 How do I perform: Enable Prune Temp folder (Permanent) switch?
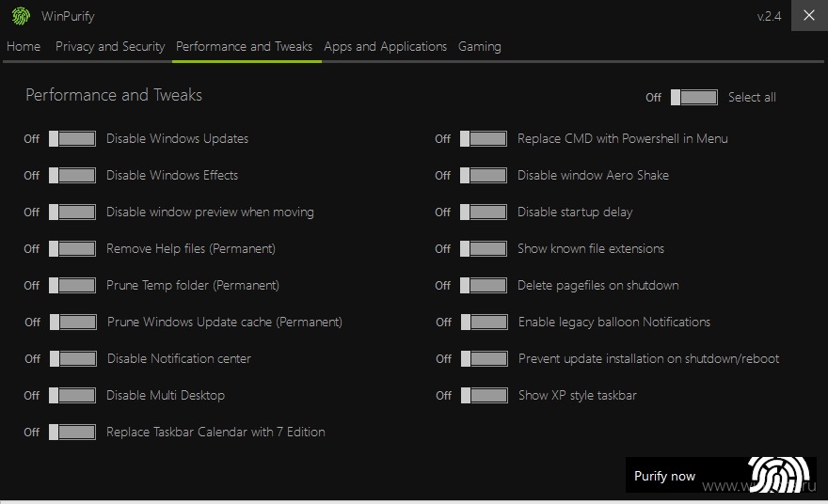(72, 286)
